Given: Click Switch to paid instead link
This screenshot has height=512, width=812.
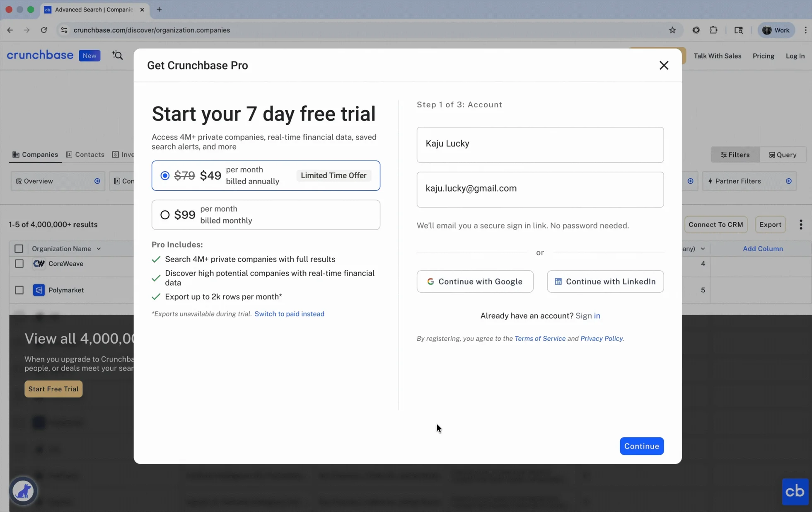Looking at the screenshot, I should [289, 314].
